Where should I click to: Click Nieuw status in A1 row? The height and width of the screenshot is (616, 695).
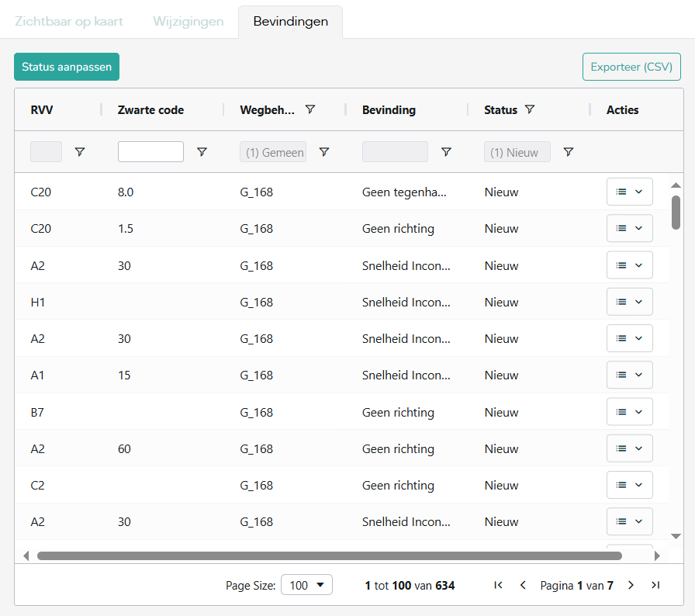[501, 375]
